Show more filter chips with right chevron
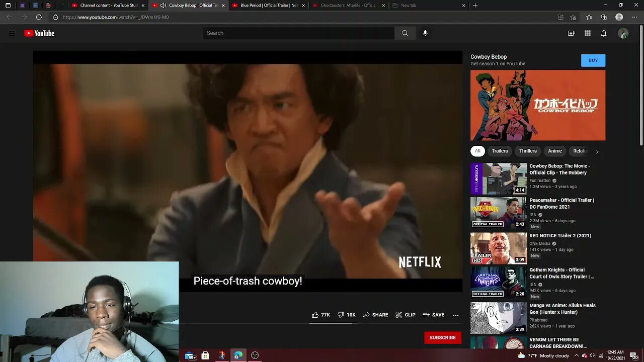 pos(597,151)
